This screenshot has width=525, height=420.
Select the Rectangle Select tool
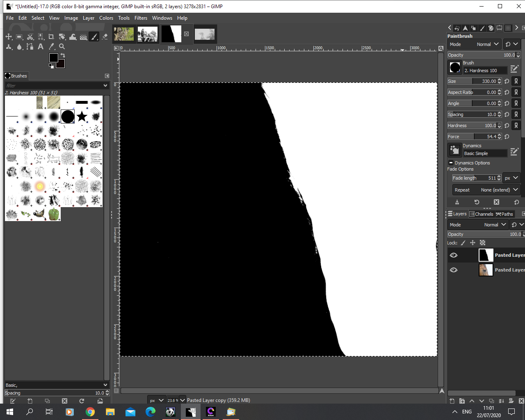(19, 37)
